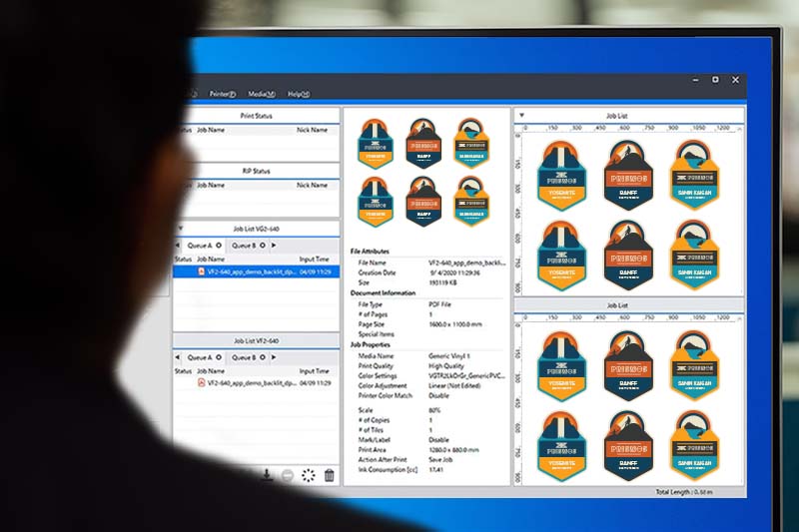Open Queue A settings gear in VG2-640 list
The image size is (799, 532).
(x=219, y=245)
